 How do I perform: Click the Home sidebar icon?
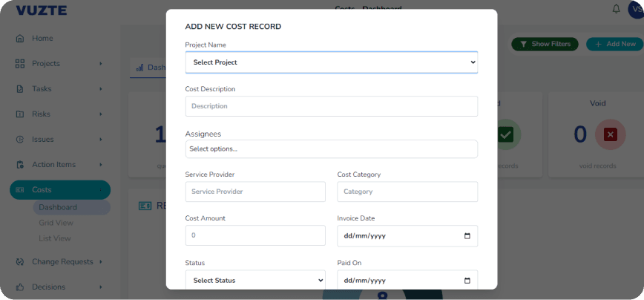pos(20,39)
